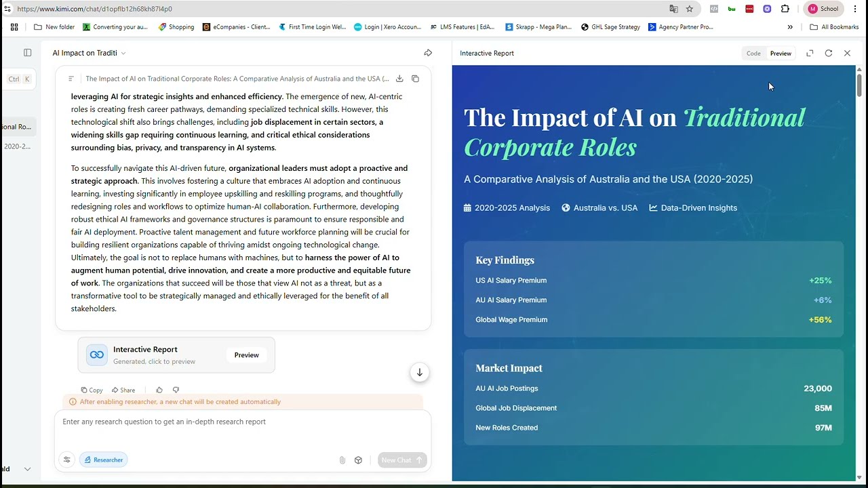Attach a file with the paperclip icon
Screen dimensions: 868x488
(342, 460)
